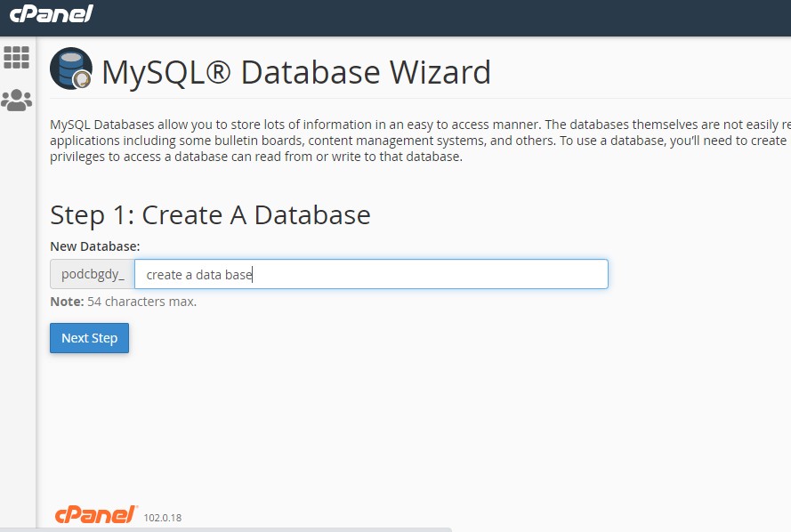The height and width of the screenshot is (532, 791).
Task: Click the Step 1: Create A Database heading
Action: point(210,215)
